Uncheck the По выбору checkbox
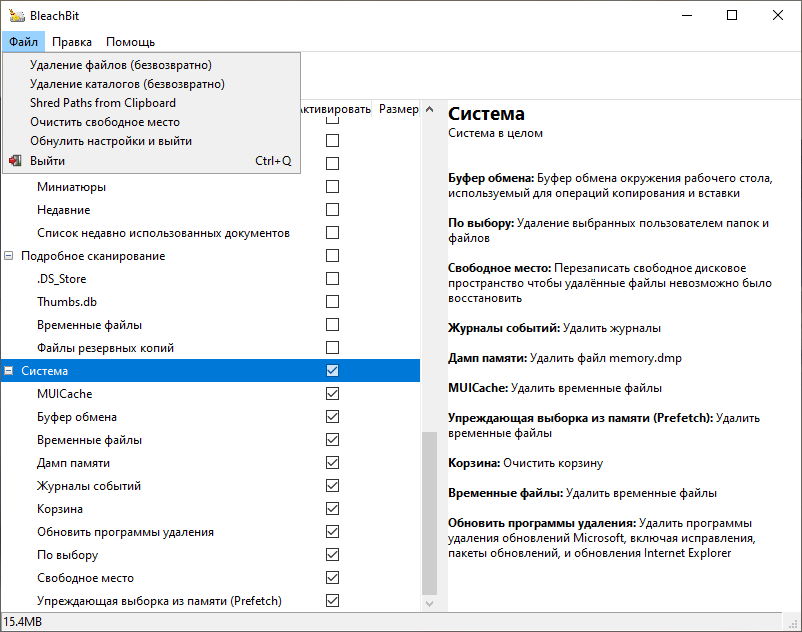 (x=332, y=555)
